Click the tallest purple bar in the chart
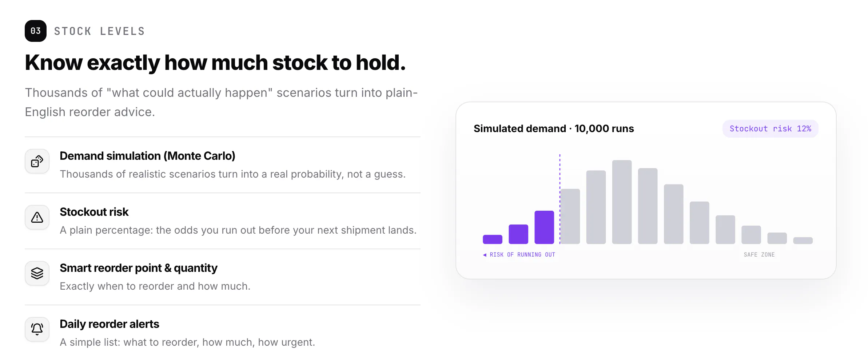 (x=544, y=227)
